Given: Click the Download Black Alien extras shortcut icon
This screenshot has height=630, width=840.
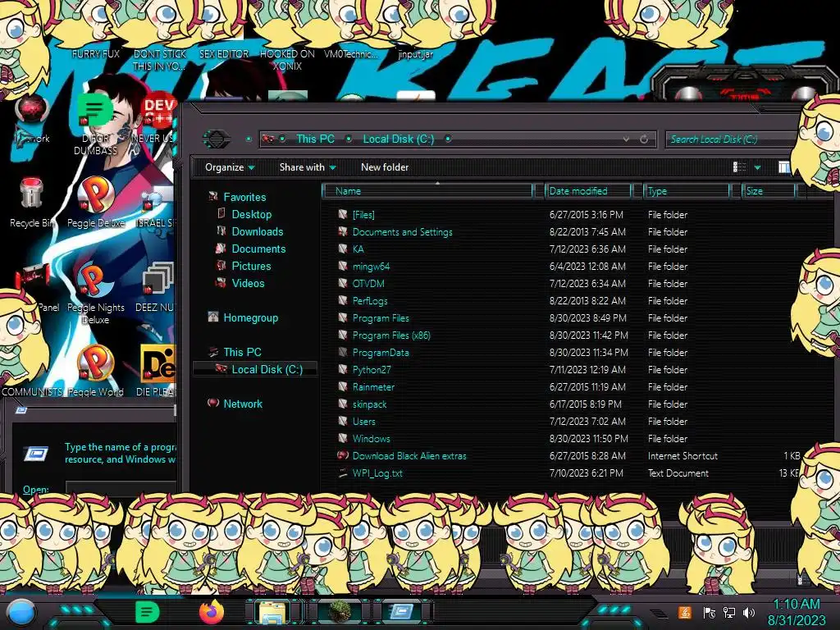Looking at the screenshot, I should click(343, 456).
